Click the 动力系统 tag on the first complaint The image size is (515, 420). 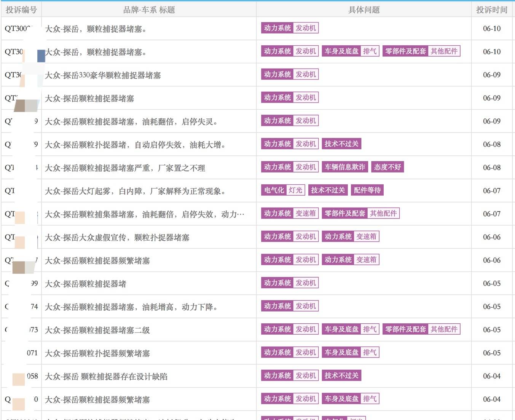click(277, 28)
